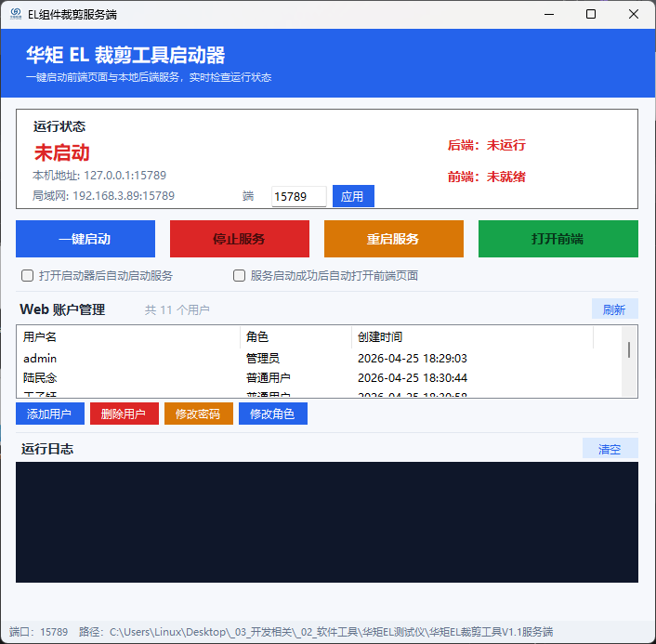Click the 前端: 未就绪 status label
This screenshot has width=656, height=644.
pyautogui.click(x=487, y=177)
